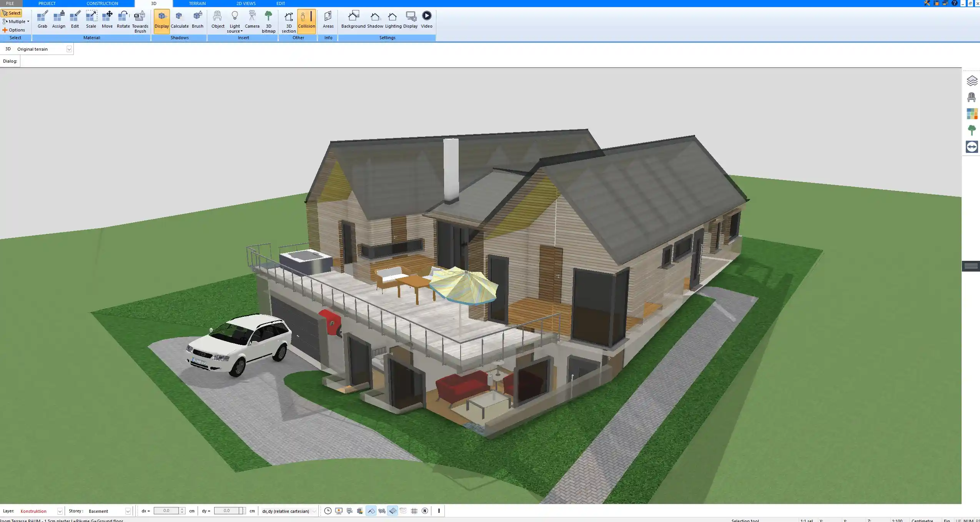Select the shadow Brush tool
The width and height of the screenshot is (980, 522).
pos(198,20)
